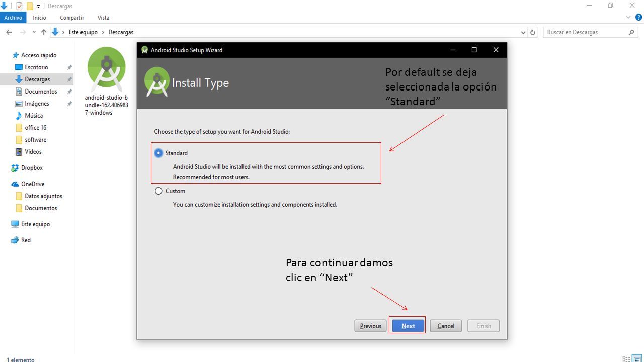This screenshot has width=644, height=362.
Task: Click Descargas in the address breadcrumb
Action: point(121,32)
